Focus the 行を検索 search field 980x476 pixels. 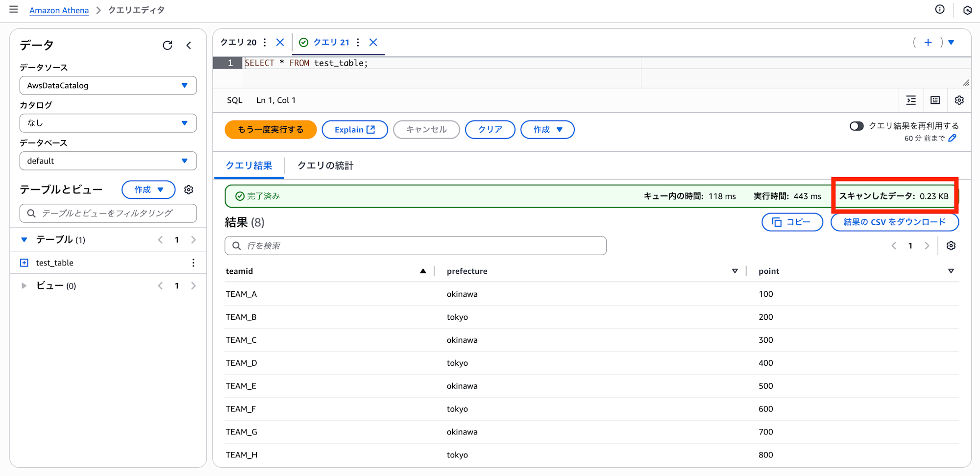click(x=416, y=246)
